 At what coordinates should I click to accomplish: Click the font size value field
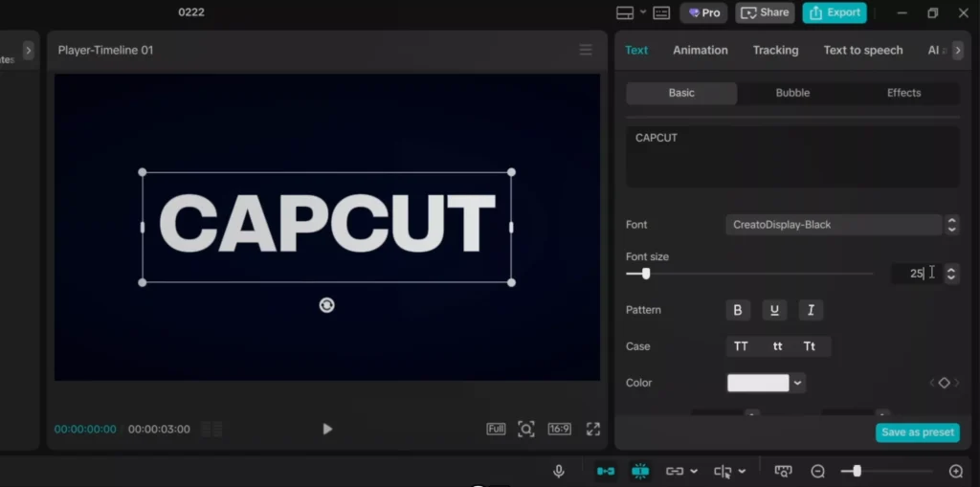click(x=916, y=274)
